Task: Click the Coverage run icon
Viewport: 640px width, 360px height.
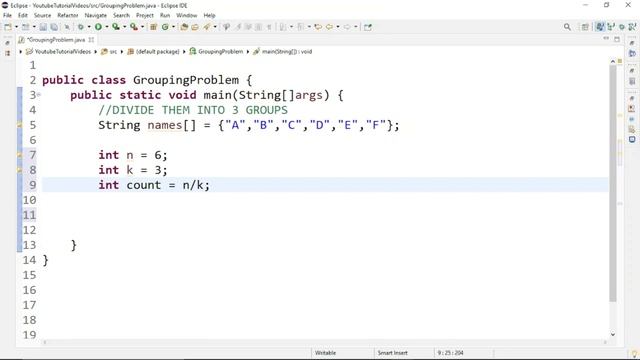Action: (x=116, y=27)
